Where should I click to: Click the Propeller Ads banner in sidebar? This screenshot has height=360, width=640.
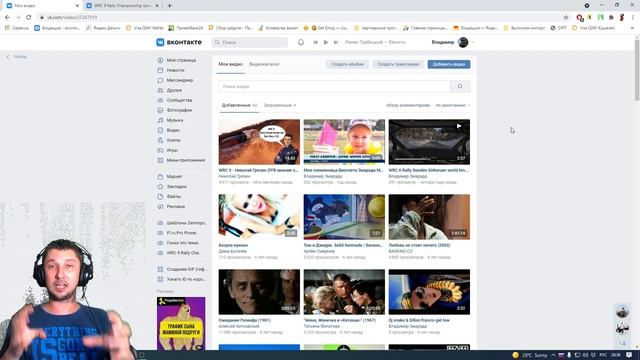pos(181,324)
